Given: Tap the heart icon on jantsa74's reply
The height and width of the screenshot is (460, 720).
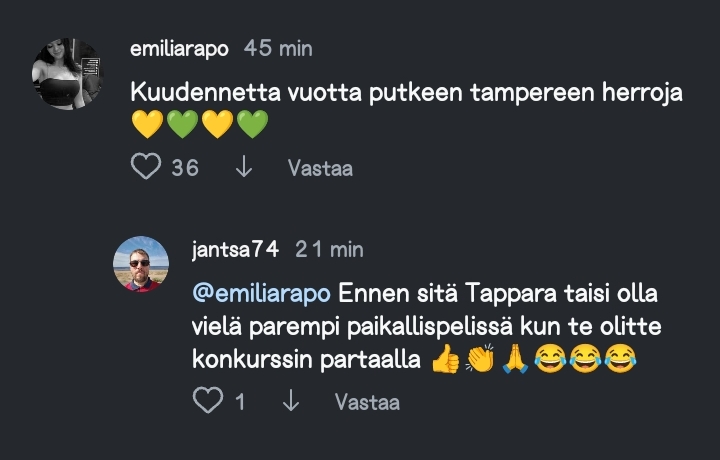Looking at the screenshot, I should pos(207,402).
